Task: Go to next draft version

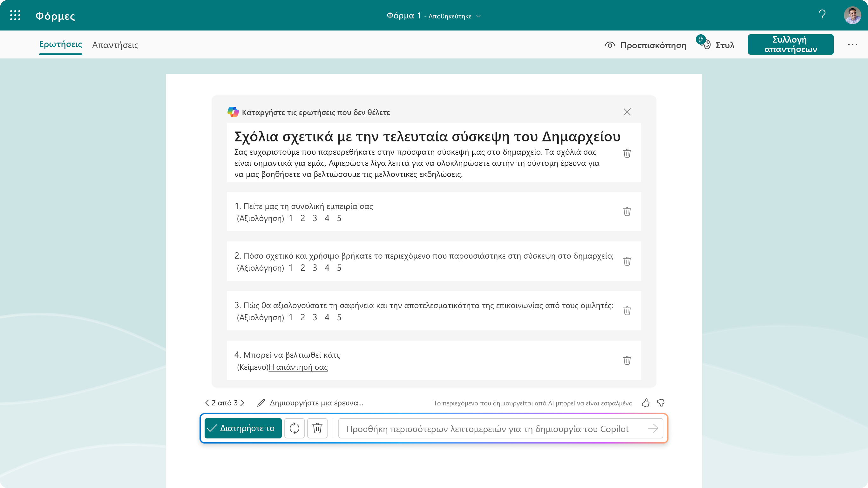Action: [242, 403]
